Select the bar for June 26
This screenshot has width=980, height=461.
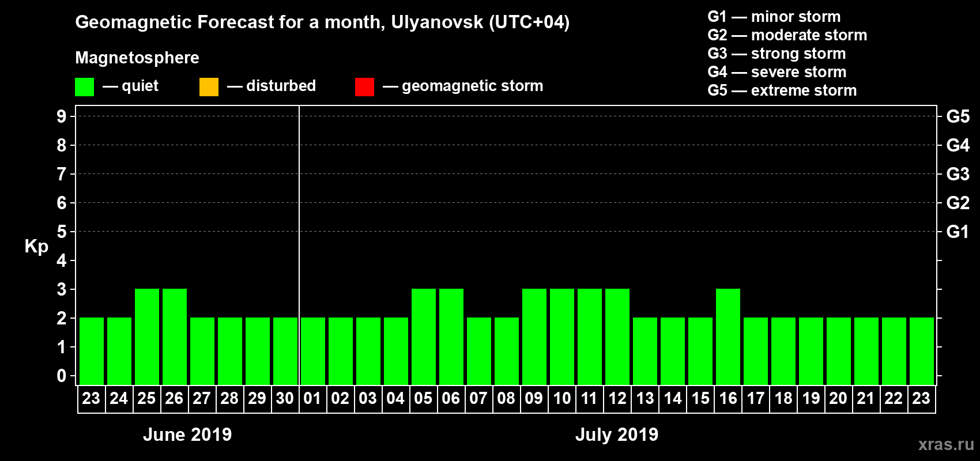pos(175,337)
